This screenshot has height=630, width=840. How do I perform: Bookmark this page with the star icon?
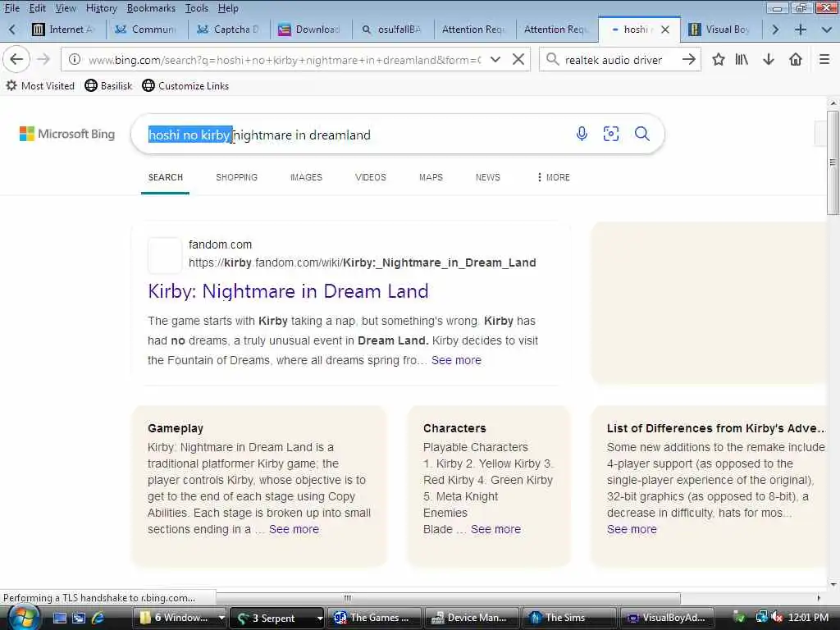[x=719, y=59]
